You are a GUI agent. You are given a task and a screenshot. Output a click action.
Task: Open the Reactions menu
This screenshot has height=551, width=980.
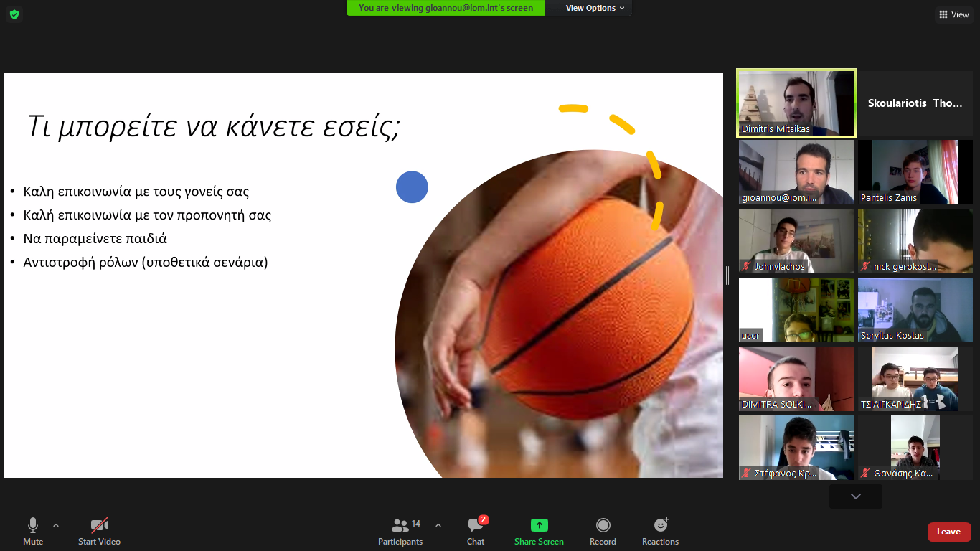pyautogui.click(x=660, y=532)
